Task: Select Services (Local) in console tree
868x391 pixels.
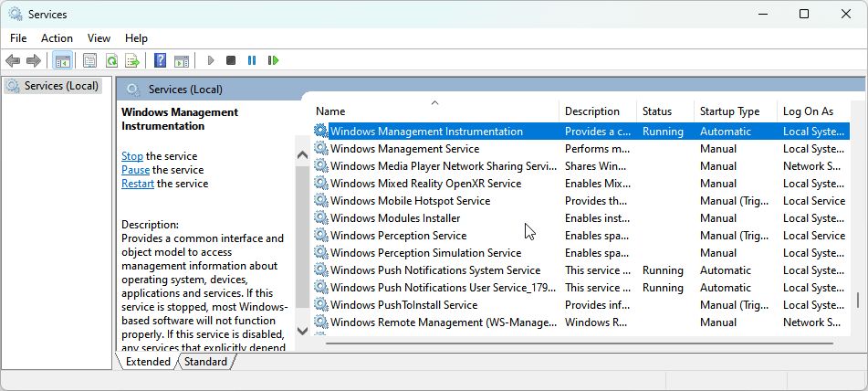Action: pyautogui.click(x=53, y=86)
